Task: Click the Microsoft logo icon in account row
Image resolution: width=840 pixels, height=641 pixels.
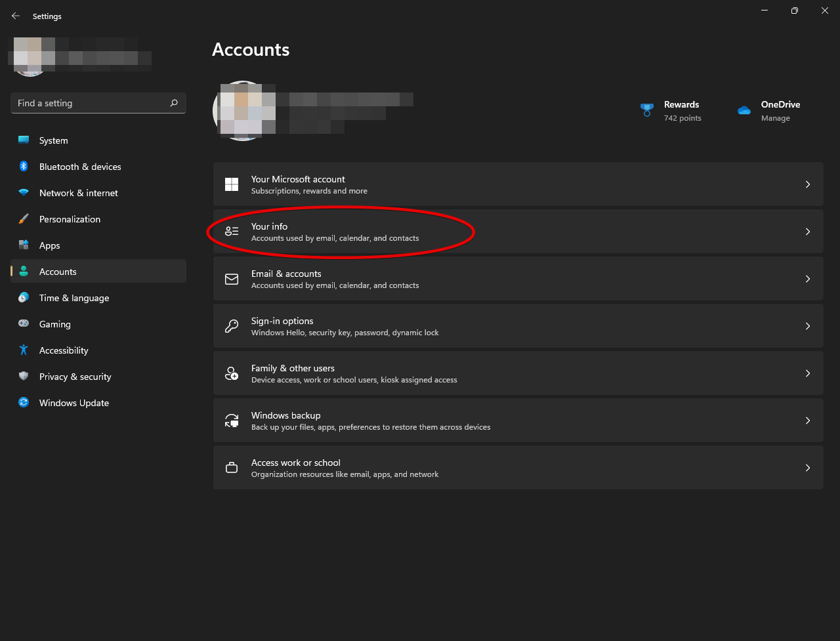Action: pyautogui.click(x=232, y=184)
